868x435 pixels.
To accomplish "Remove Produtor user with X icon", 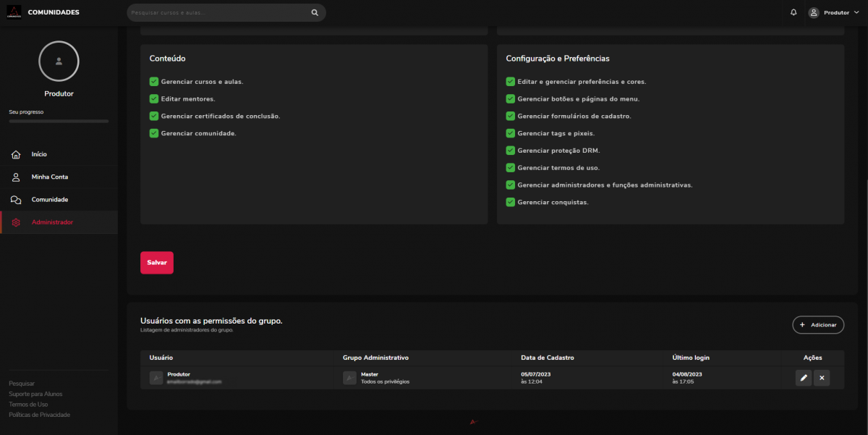I will tap(822, 378).
